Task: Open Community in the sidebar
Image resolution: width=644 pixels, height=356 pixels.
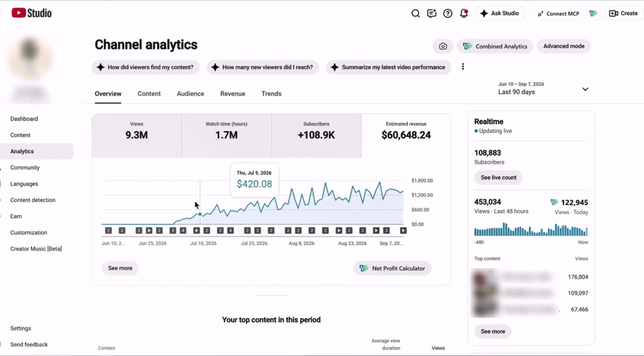Action: pos(24,168)
